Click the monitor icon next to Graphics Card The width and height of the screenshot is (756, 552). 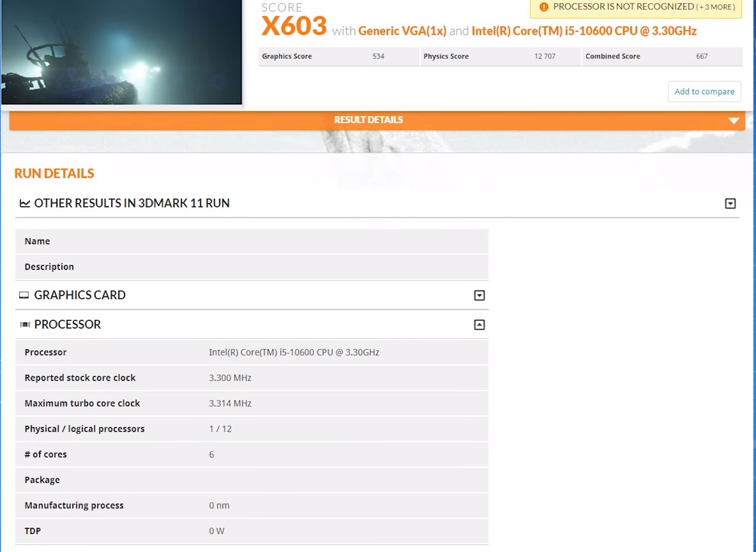(24, 295)
